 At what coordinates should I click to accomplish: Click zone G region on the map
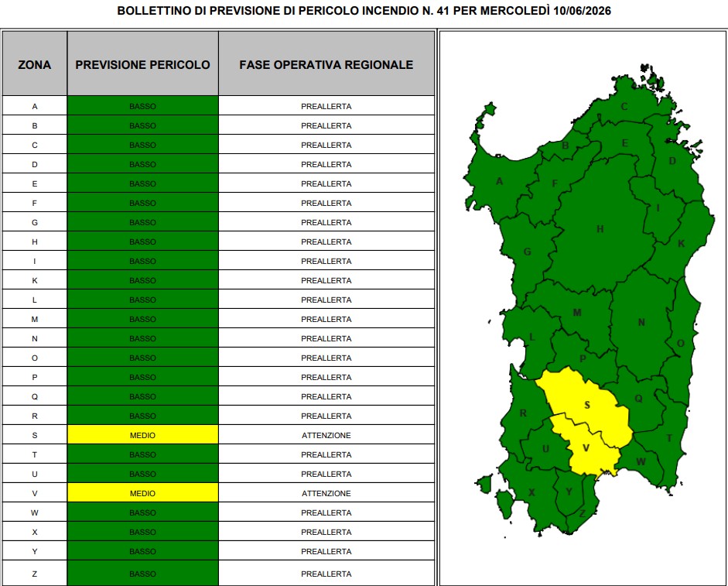pos(527,252)
